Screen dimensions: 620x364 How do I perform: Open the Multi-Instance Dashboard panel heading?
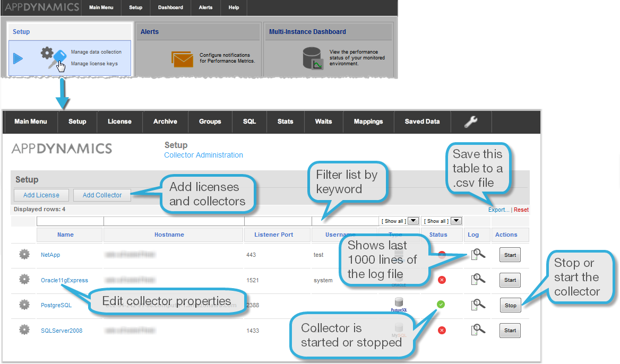click(307, 32)
